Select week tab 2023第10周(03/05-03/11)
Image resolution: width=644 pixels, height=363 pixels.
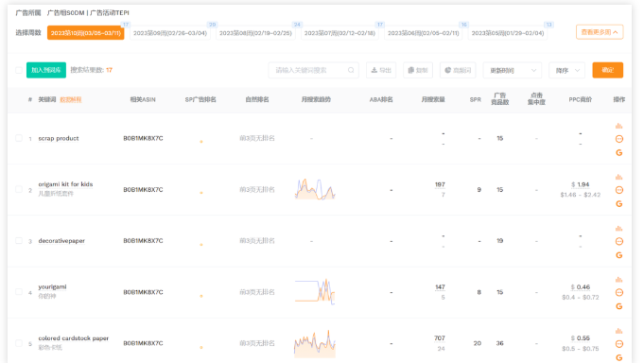[86, 33]
